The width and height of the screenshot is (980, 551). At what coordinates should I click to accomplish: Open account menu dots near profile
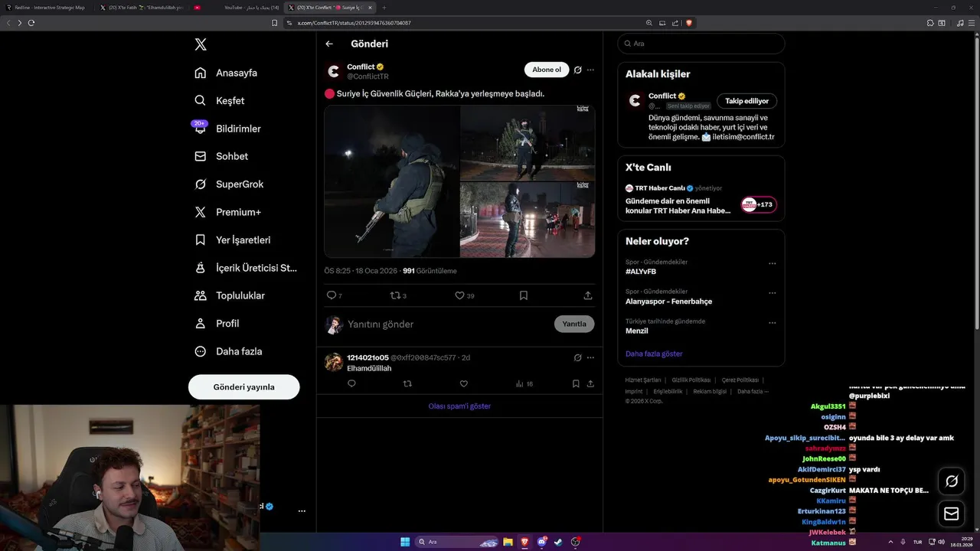tap(302, 510)
